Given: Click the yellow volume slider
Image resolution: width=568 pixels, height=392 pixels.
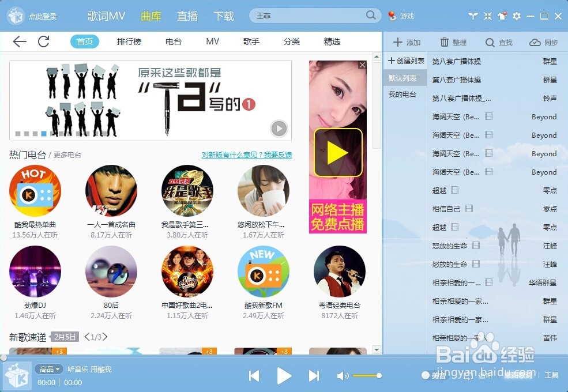Looking at the screenshot, I should tap(367, 376).
